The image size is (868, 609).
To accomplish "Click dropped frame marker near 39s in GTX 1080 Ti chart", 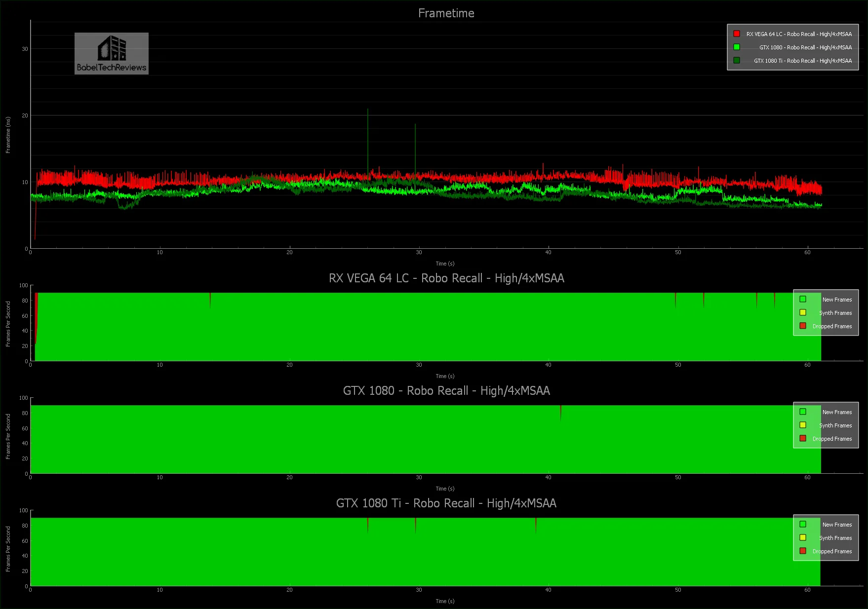I will (536, 524).
